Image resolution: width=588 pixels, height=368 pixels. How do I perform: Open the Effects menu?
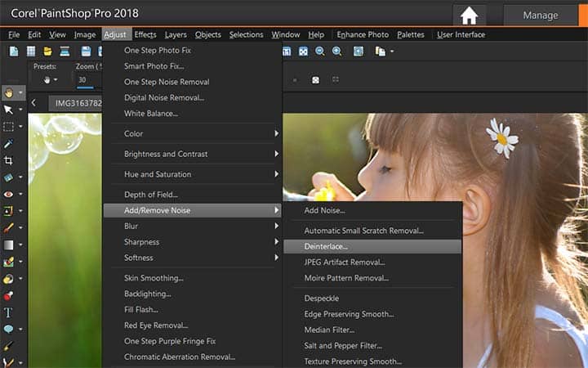(145, 34)
